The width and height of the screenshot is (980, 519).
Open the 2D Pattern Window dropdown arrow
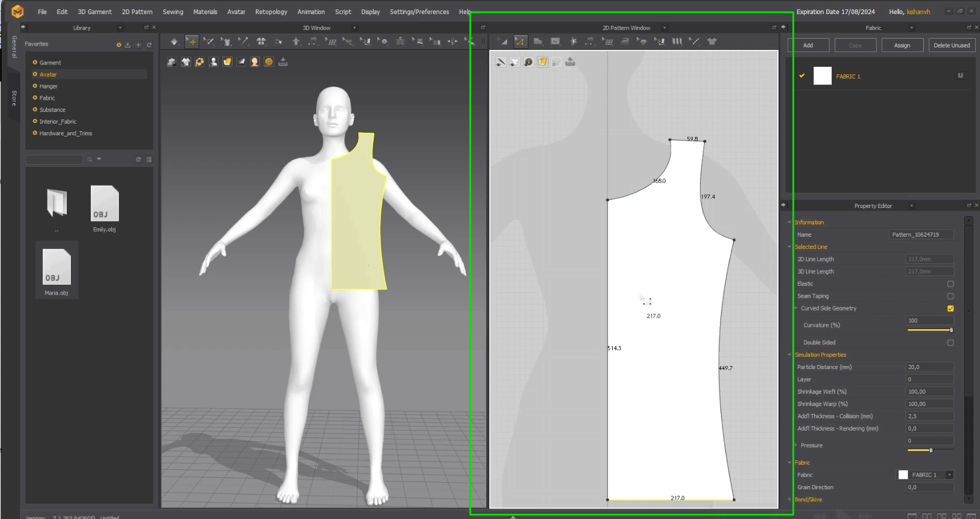(x=664, y=28)
